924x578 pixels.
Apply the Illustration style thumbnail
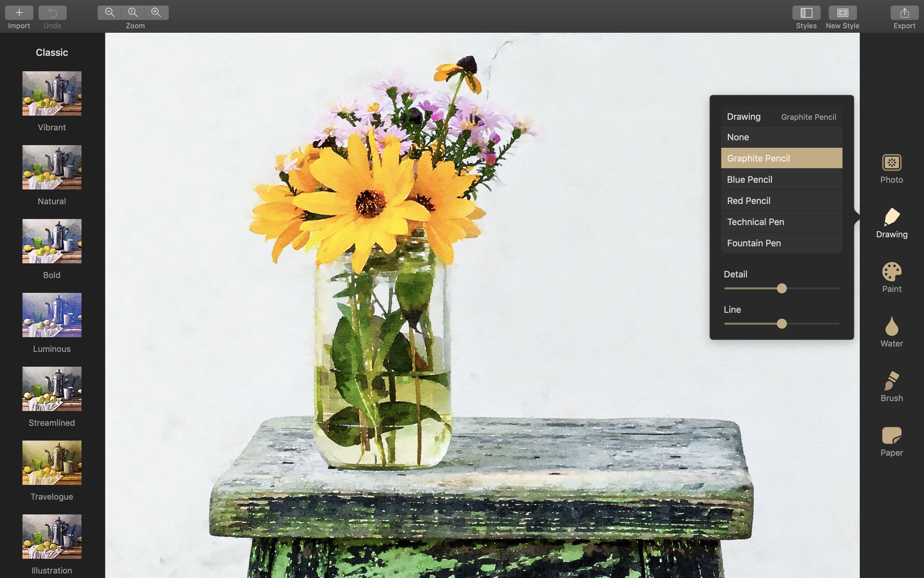click(x=52, y=536)
